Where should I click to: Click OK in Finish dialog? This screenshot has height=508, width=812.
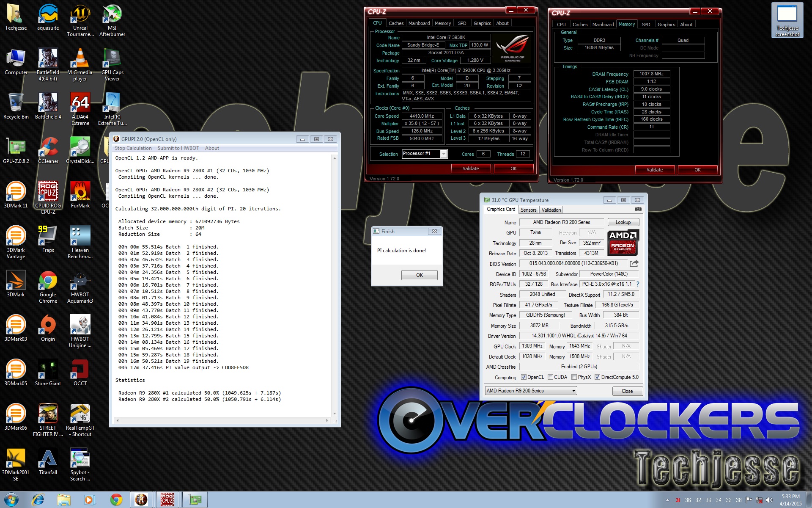419,275
